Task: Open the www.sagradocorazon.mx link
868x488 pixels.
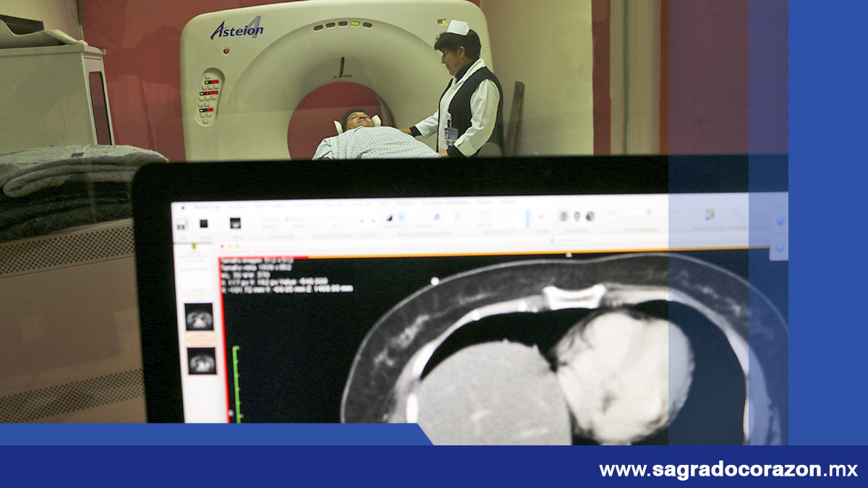Action: tap(728, 470)
